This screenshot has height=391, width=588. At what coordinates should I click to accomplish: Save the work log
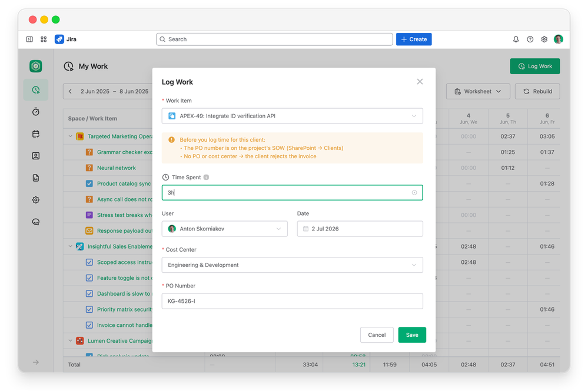[x=412, y=335]
